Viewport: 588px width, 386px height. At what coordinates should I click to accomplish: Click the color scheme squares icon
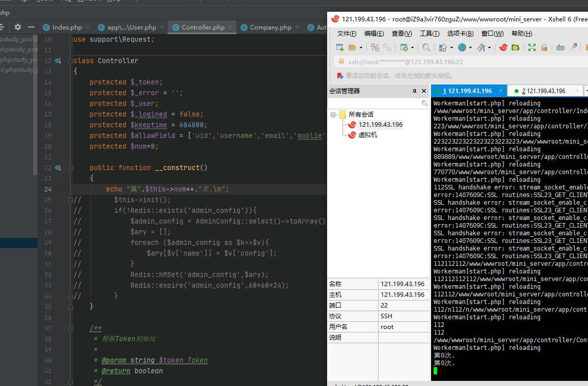click(443, 47)
